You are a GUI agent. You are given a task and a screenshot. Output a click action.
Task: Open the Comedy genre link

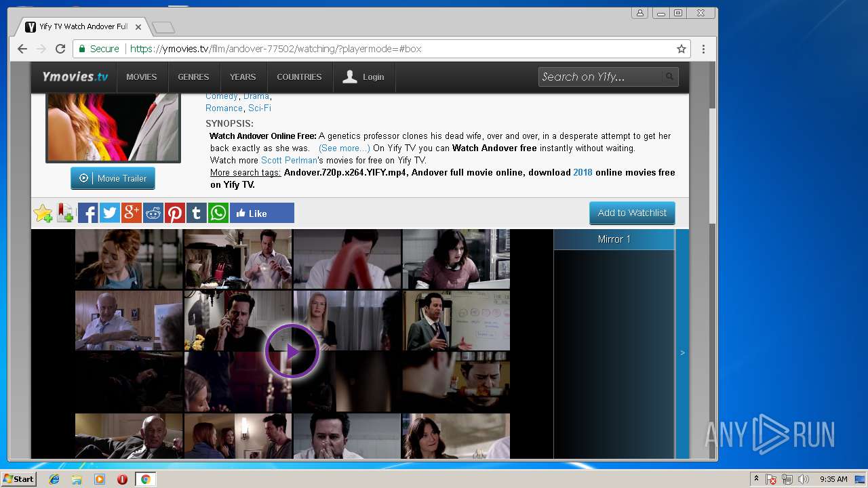tap(222, 96)
